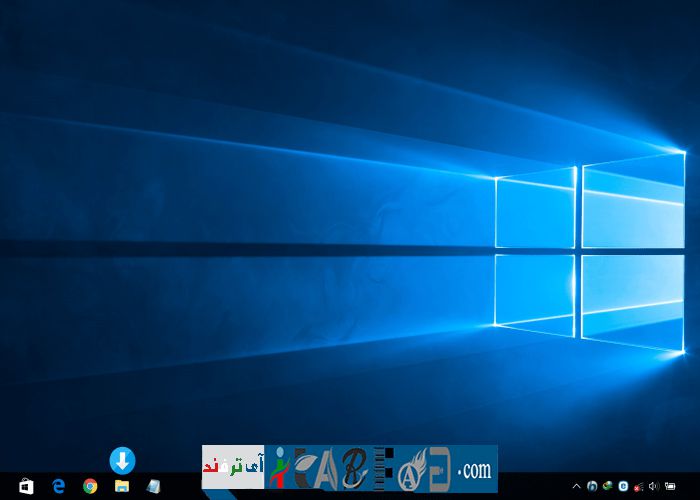Click the red-green person figure logo
The width and height of the screenshot is (700, 500).
[278, 468]
